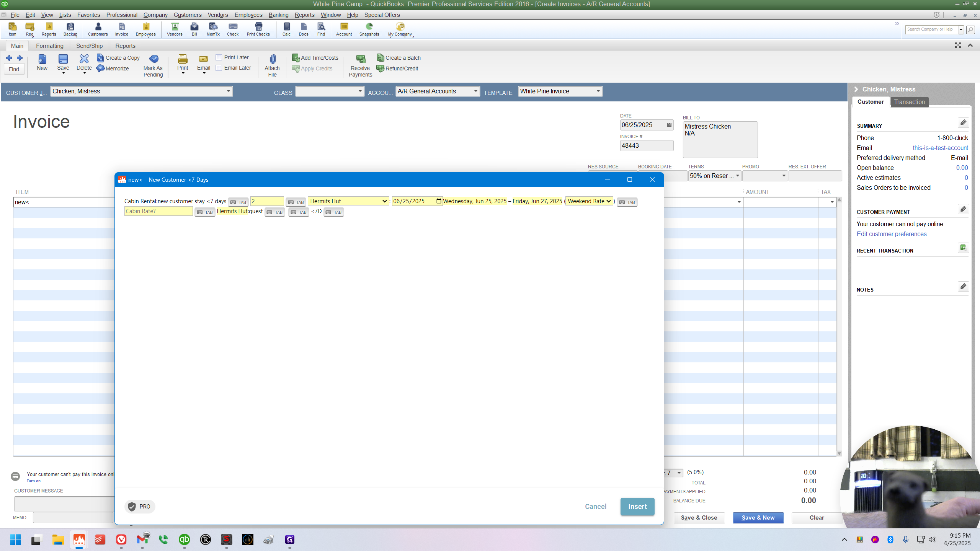Open the White Pine Invoice template dropdown
Viewport: 980px width, 551px height.
598,91
